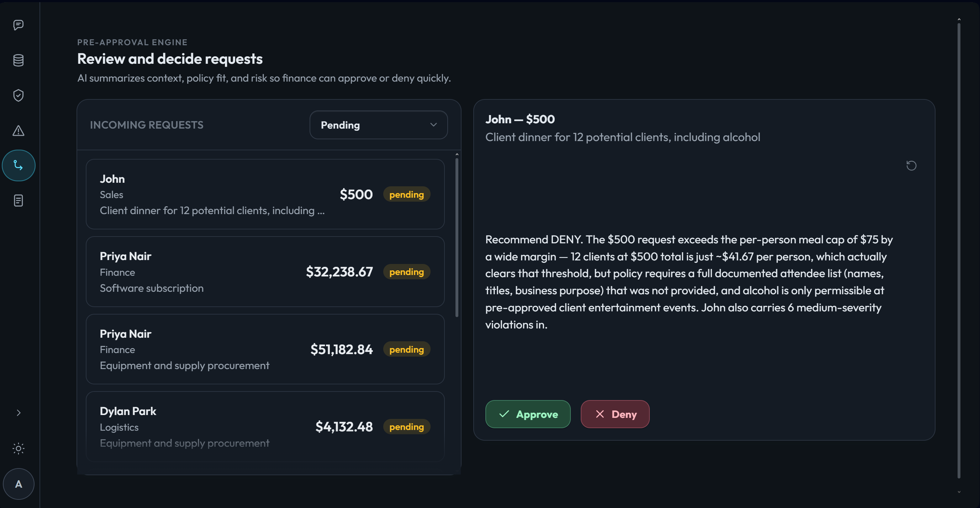Click the dropdown chevron beside Pending

point(433,125)
